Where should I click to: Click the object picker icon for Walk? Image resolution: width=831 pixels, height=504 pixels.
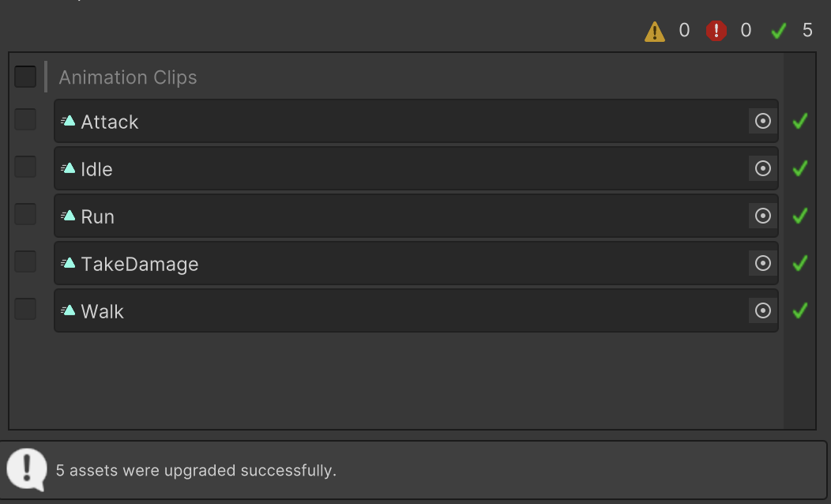[762, 310]
